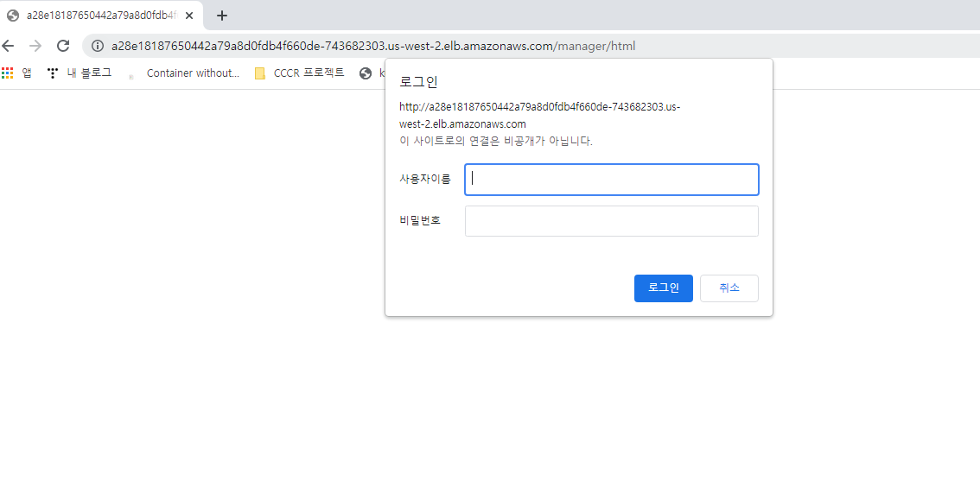Close the a28e18187650442a browser tab
The height and width of the screenshot is (500, 980).
click(189, 16)
